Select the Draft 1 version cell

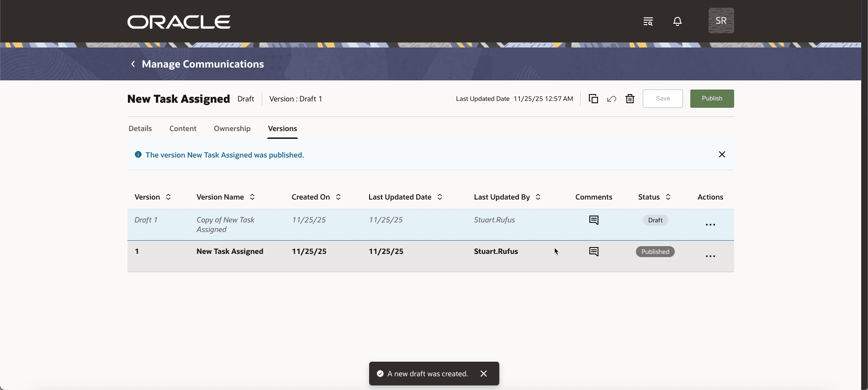146,220
